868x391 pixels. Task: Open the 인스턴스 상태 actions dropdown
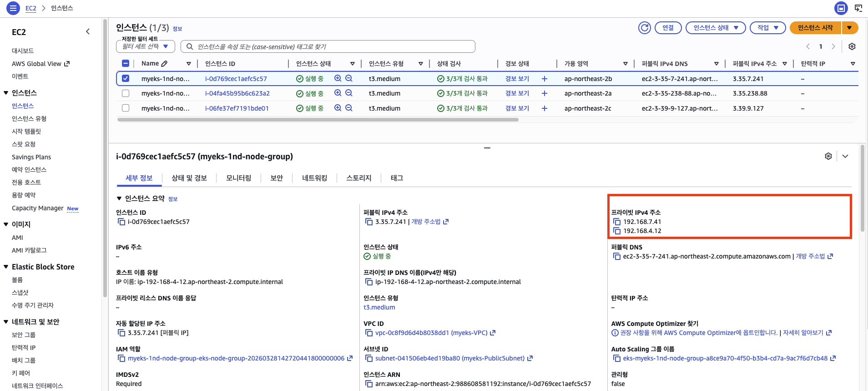[x=716, y=28]
